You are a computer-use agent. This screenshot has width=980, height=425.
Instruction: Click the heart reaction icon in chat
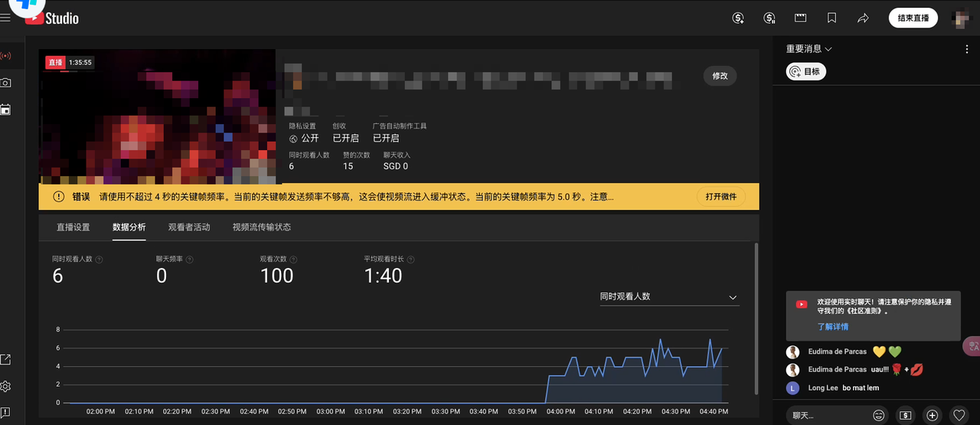(959, 415)
